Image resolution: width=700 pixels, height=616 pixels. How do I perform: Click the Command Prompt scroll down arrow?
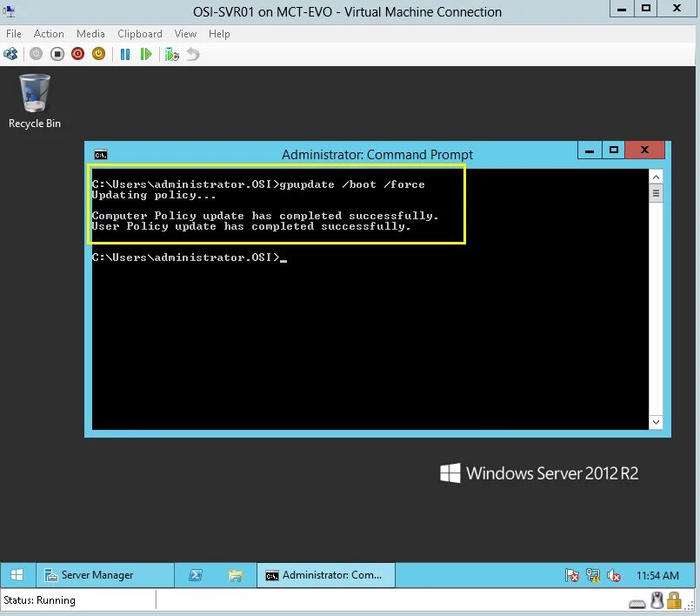coord(656,422)
